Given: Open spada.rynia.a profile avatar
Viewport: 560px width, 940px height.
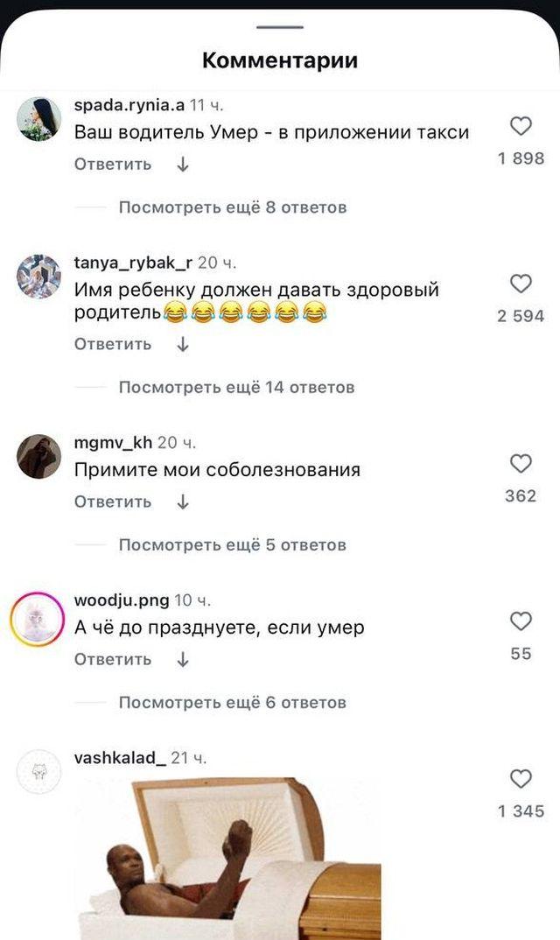Looking at the screenshot, I should [x=38, y=119].
